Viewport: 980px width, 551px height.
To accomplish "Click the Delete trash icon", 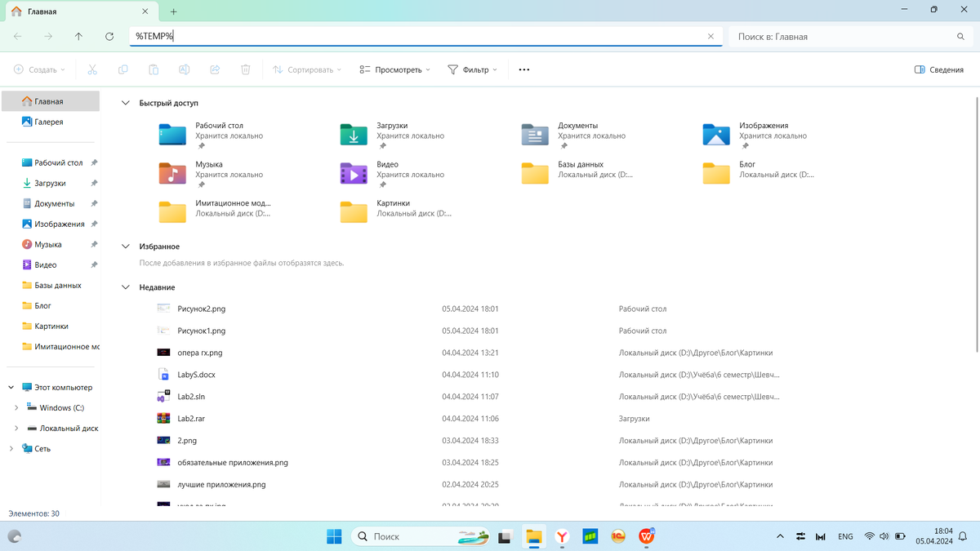I will pos(245,70).
